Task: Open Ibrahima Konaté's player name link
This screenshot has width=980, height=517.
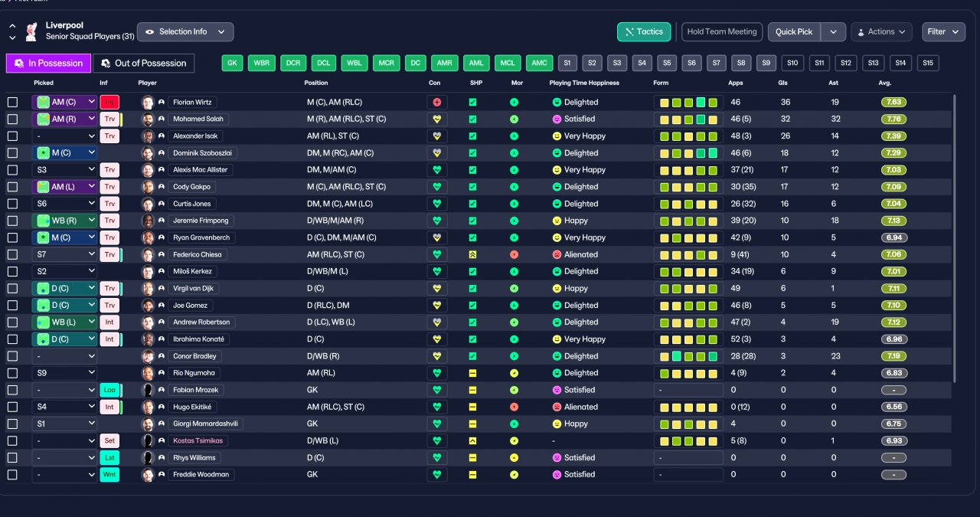Action: tap(199, 339)
